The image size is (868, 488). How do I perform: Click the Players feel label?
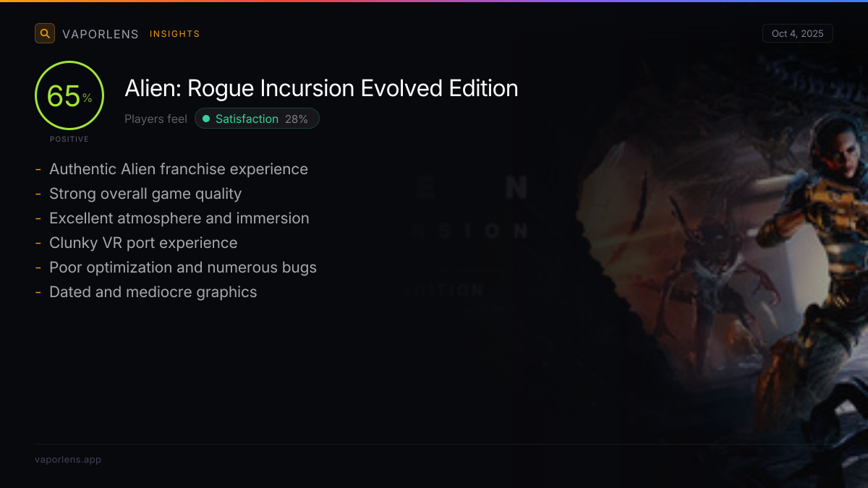[x=156, y=119]
